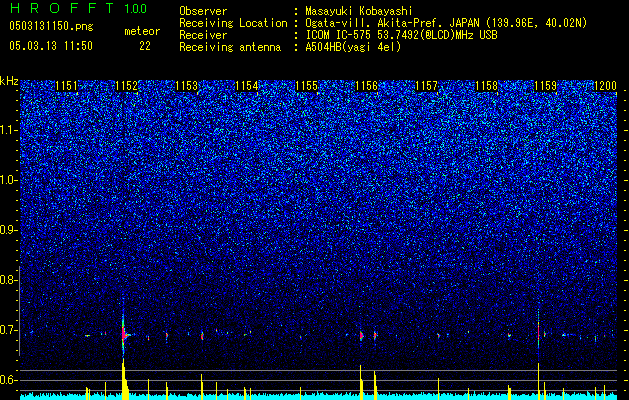Screen dimensions: 629x400
Task: Click the 1156 time marker
Action: point(366,86)
